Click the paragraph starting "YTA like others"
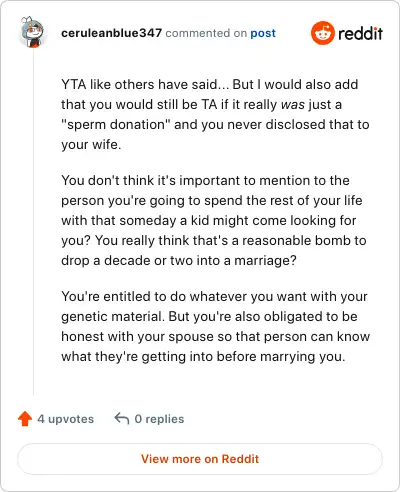Viewport: 400px width, 492px height. pyautogui.click(x=215, y=114)
